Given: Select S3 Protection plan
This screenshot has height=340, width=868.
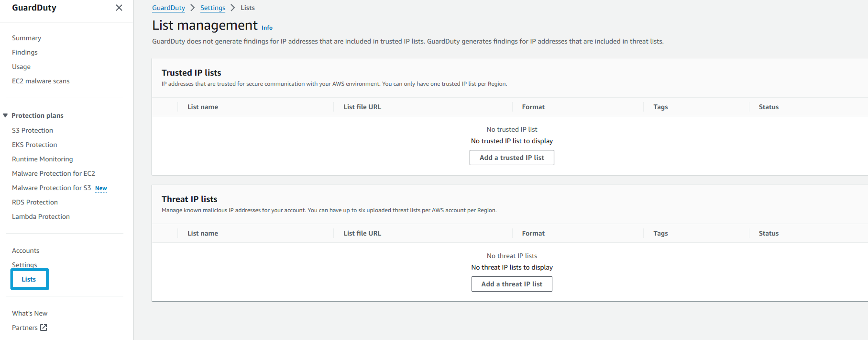Looking at the screenshot, I should pos(32,130).
